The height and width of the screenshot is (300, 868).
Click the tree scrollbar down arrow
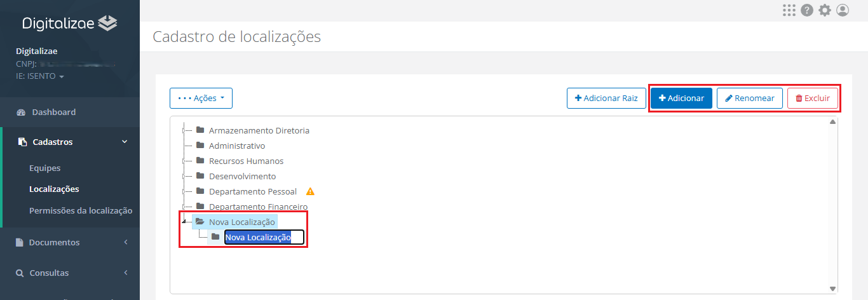832,289
